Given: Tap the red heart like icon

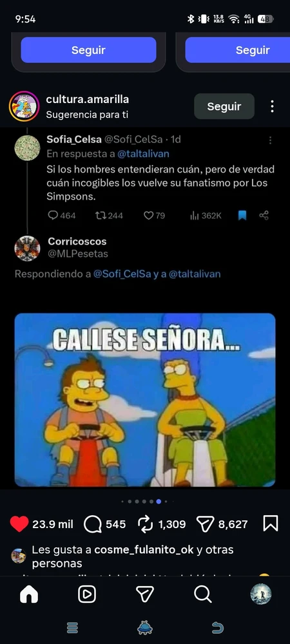Looking at the screenshot, I should point(19,524).
